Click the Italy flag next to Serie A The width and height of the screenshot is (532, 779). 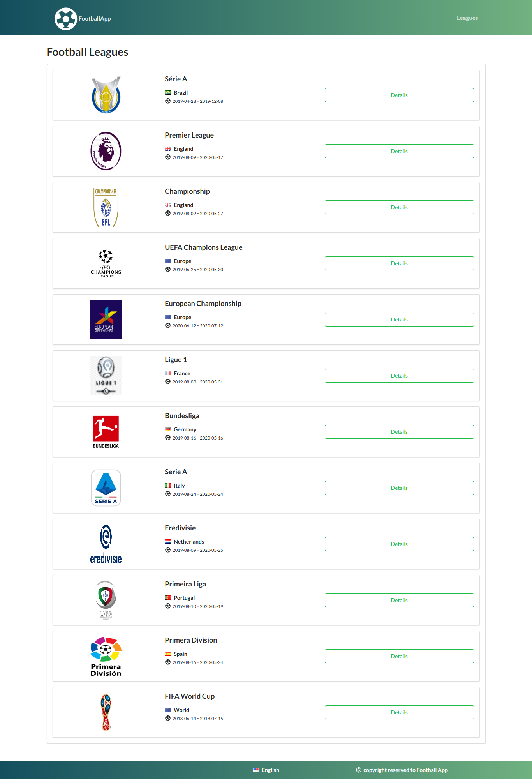point(168,485)
